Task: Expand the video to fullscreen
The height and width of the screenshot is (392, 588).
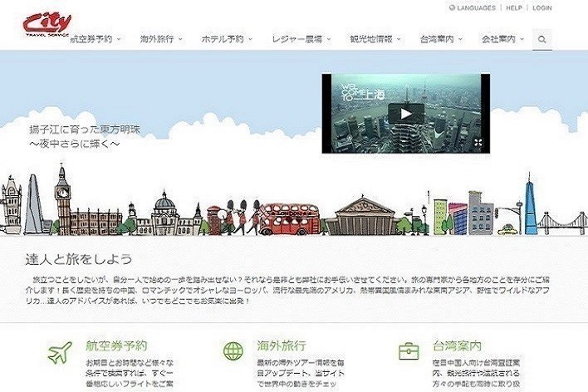Action: 478,143
